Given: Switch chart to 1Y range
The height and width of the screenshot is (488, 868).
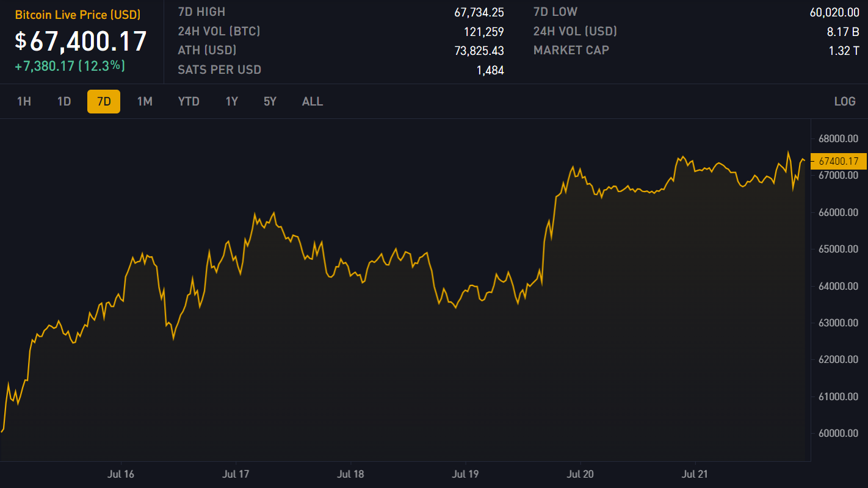Looking at the screenshot, I should coord(232,101).
